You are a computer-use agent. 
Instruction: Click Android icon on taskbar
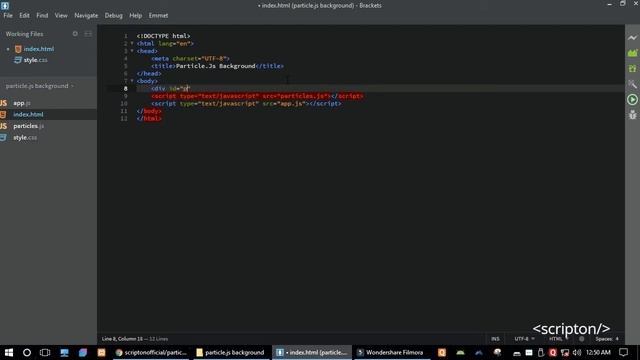click(460, 352)
